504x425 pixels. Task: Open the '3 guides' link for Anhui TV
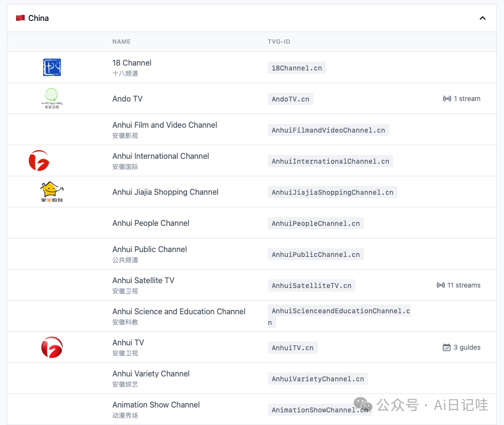tap(467, 347)
